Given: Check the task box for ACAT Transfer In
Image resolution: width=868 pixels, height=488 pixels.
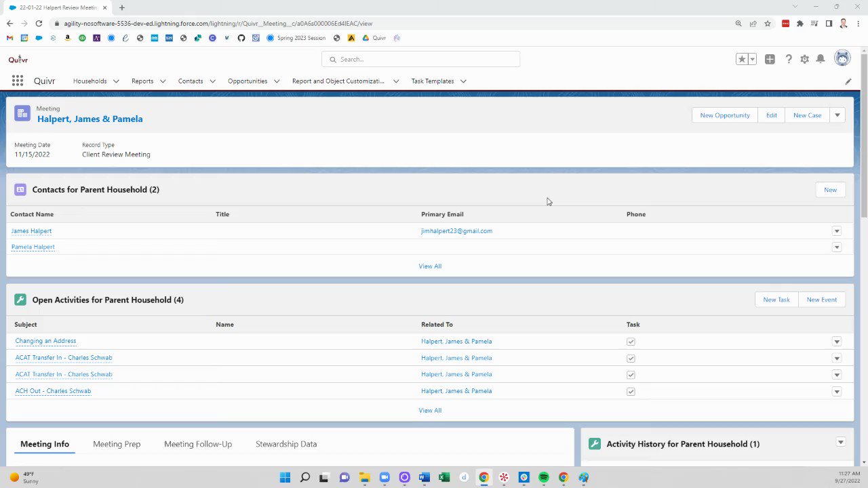Looking at the screenshot, I should pyautogui.click(x=631, y=358).
